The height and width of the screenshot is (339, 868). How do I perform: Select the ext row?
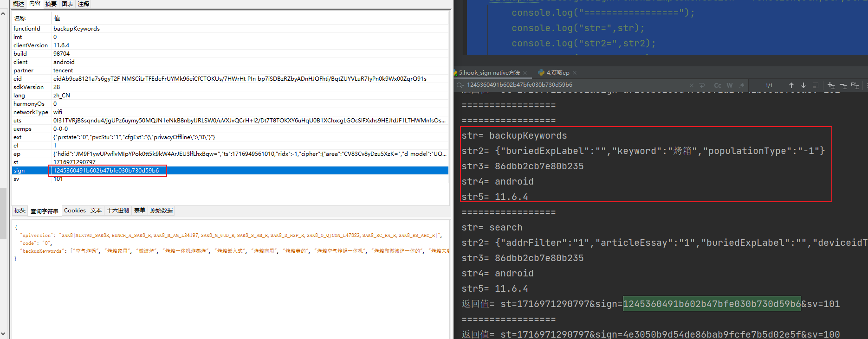pos(230,137)
